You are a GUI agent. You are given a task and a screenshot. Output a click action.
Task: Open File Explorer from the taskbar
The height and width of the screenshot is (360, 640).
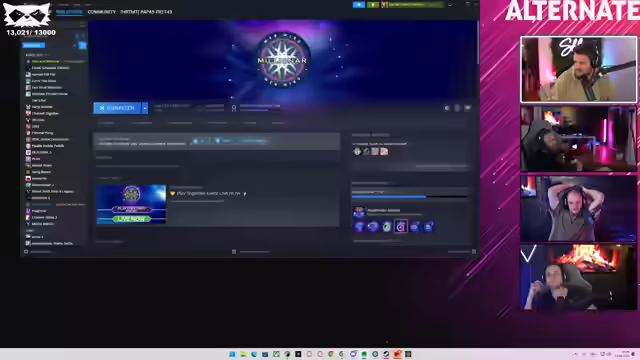pos(243,354)
